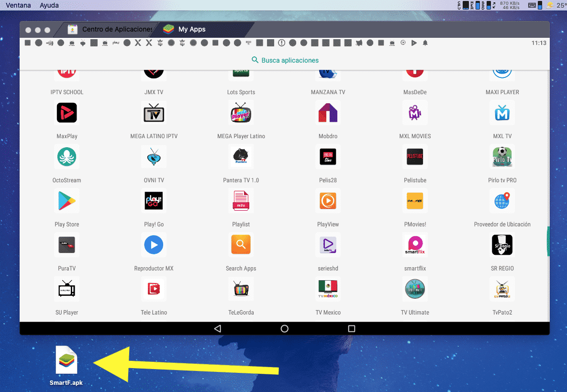Launch the Pelis28 app

point(328,157)
